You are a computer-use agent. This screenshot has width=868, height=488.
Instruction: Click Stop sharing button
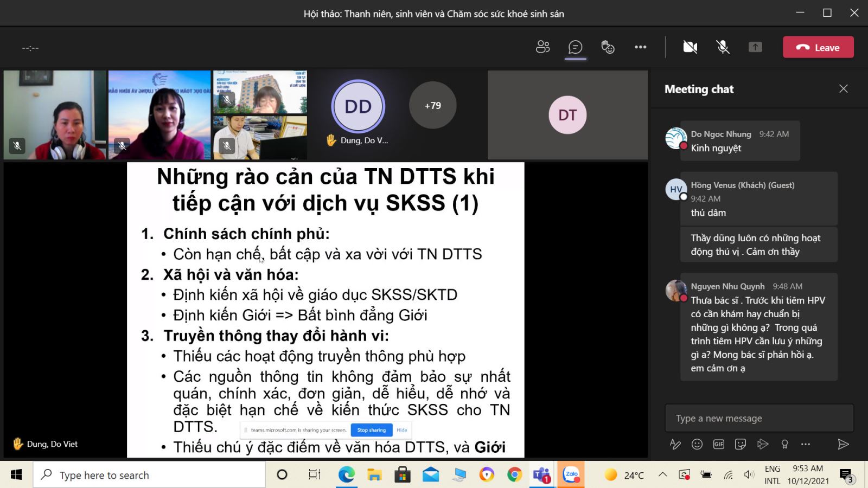[372, 430]
